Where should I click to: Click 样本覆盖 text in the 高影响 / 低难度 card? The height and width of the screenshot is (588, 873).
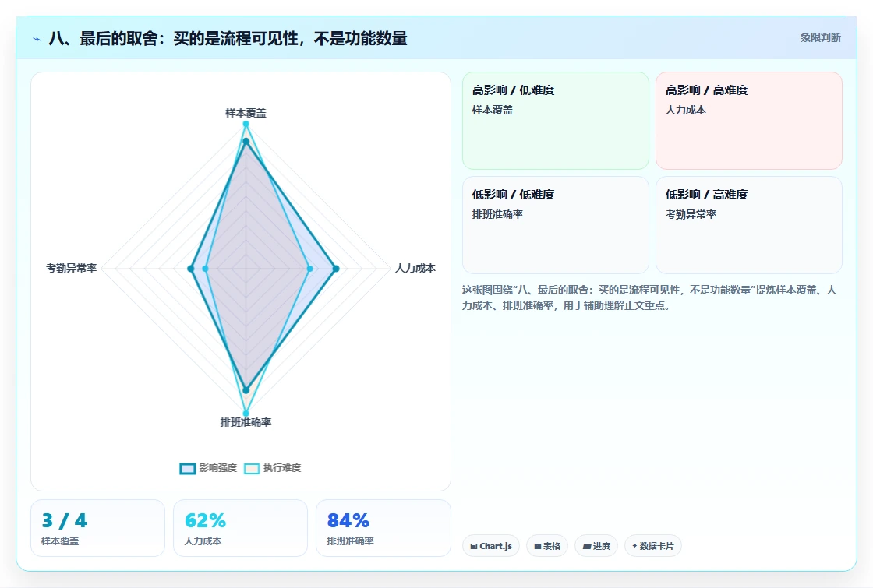493,110
